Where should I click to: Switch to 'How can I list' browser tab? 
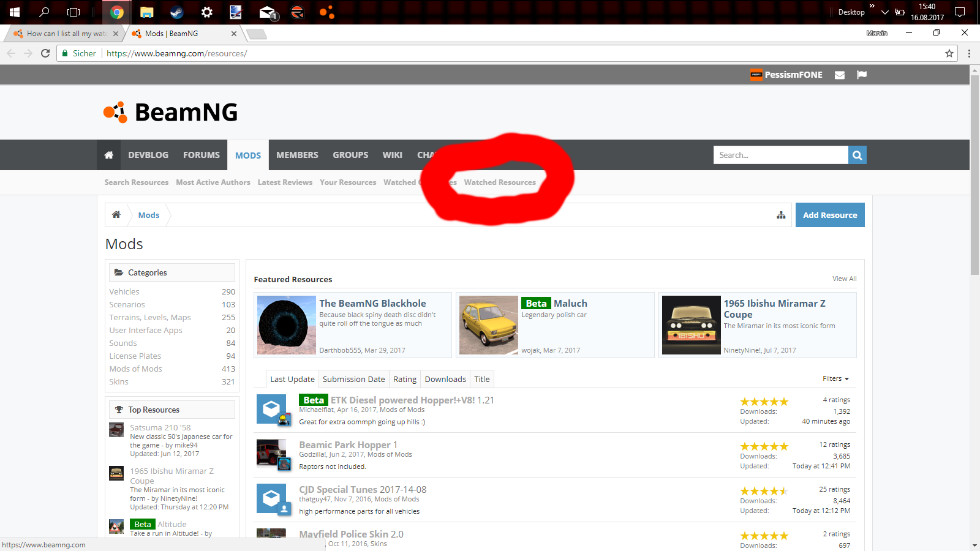coord(66,34)
